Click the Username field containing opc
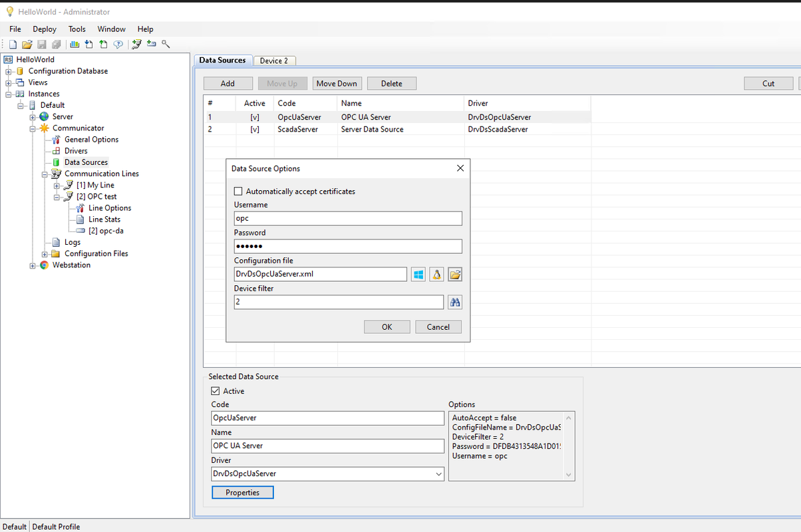Viewport: 801px width, 532px height. [x=348, y=218]
